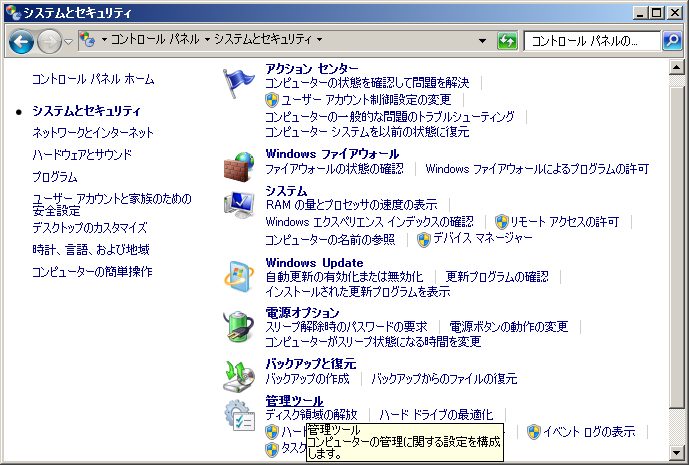The height and width of the screenshot is (465, 689).
Task: Open 電源オプション heading
Action: point(302,312)
